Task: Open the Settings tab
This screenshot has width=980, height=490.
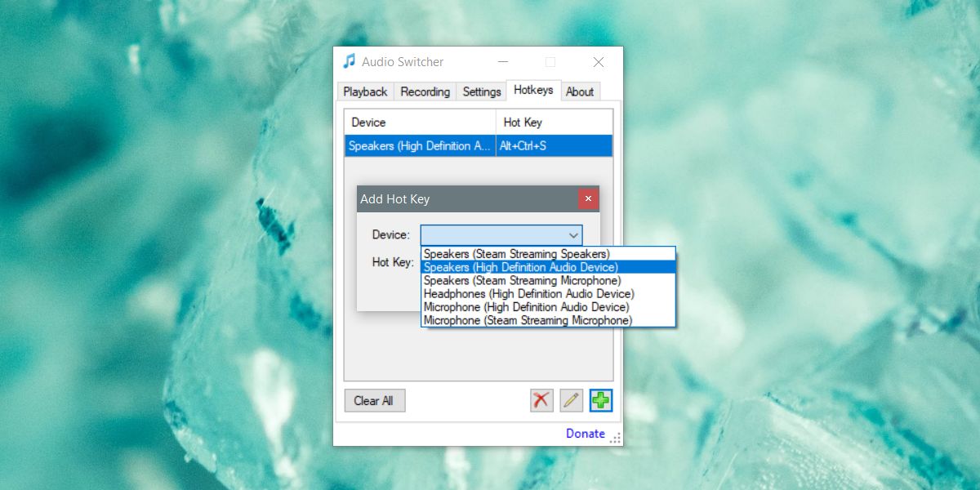Action: [x=482, y=91]
